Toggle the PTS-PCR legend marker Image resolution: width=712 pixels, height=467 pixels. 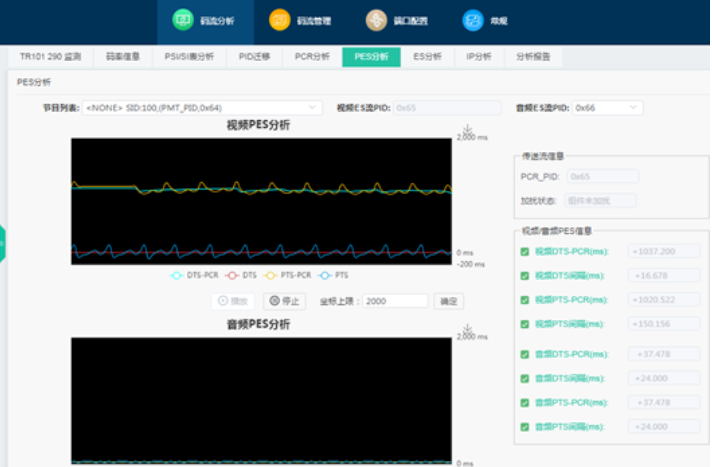pyautogui.click(x=272, y=275)
